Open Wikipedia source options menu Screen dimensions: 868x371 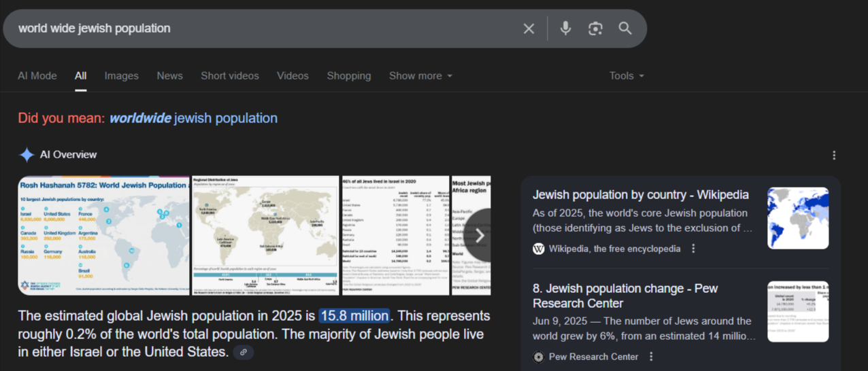tap(693, 249)
